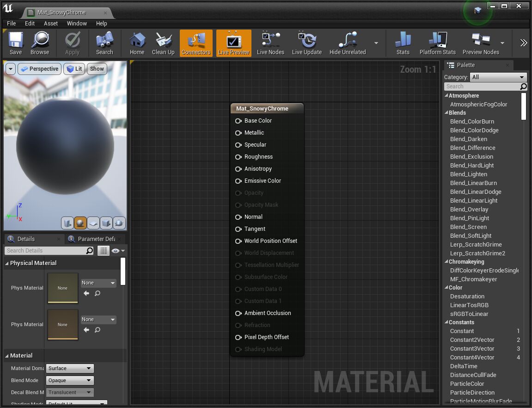Click the Platform Stats icon
The width and height of the screenshot is (532, 408).
437,43
